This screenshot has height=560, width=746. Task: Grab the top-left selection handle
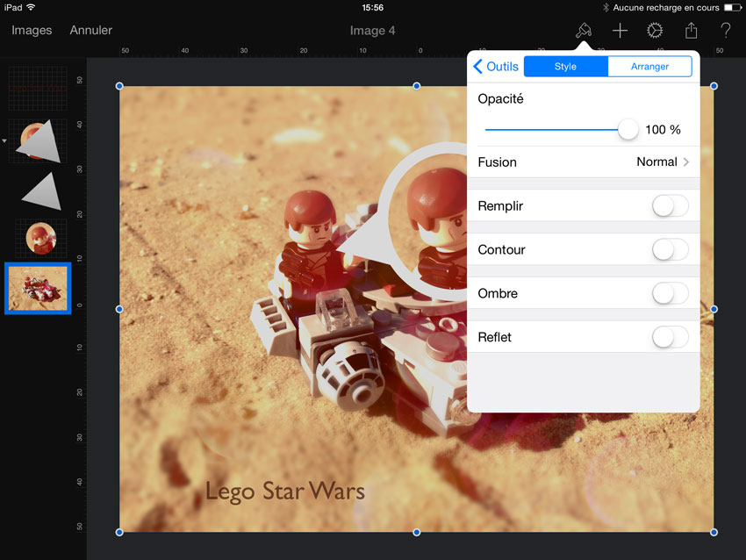click(x=119, y=86)
